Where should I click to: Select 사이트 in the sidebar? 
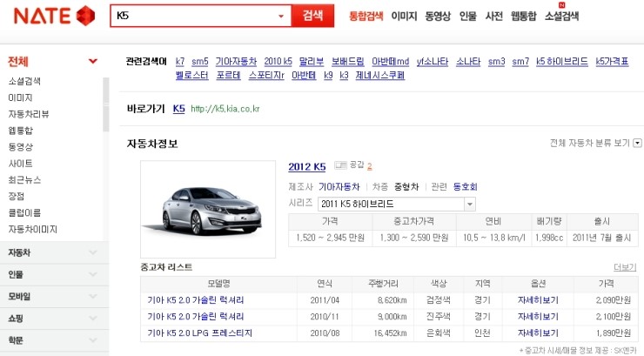[x=20, y=164]
